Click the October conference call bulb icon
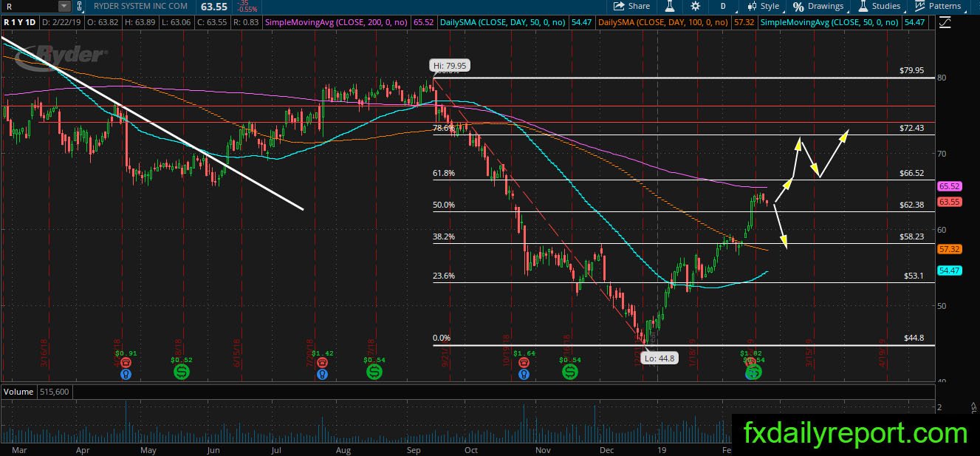The height and width of the screenshot is (456, 980). click(x=523, y=375)
